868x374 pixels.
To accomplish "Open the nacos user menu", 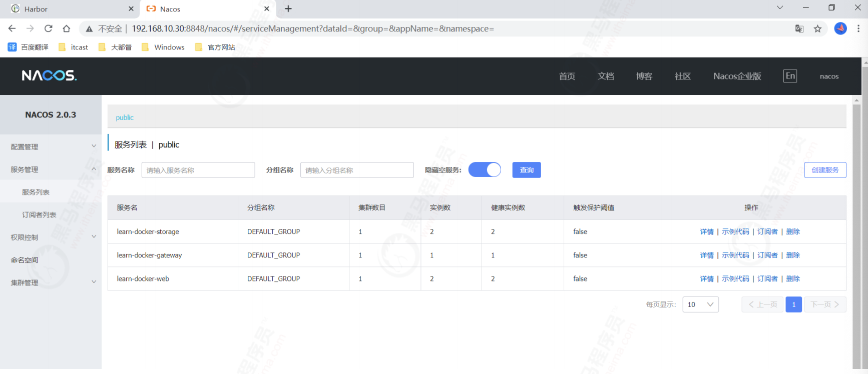I will coord(829,76).
